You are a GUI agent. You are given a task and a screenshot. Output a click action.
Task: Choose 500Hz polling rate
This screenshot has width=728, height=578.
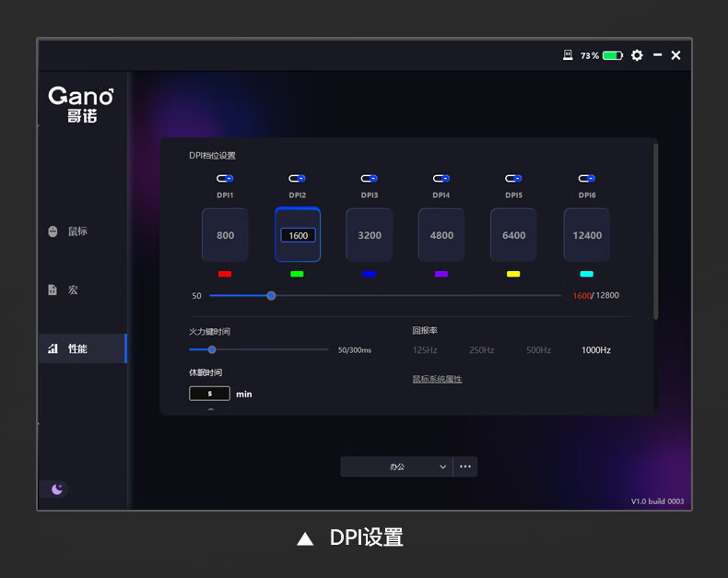[538, 350]
